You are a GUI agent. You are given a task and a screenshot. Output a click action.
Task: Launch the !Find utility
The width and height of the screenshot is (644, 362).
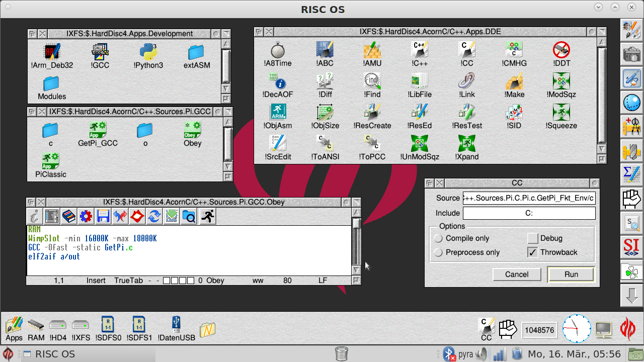(x=372, y=81)
